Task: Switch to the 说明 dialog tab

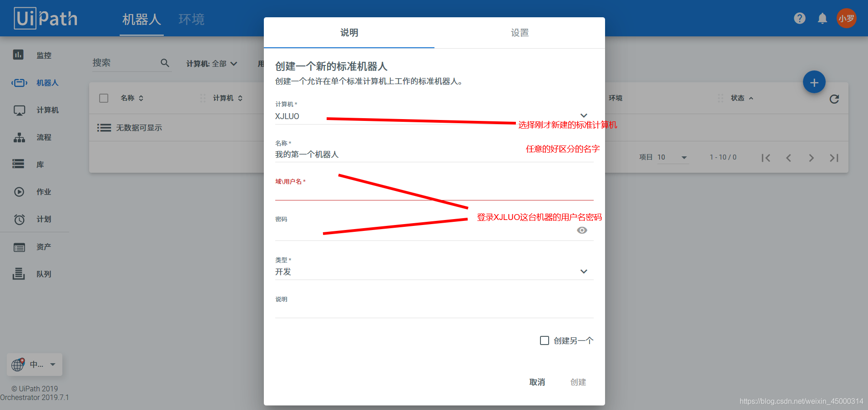Action: pyautogui.click(x=349, y=33)
